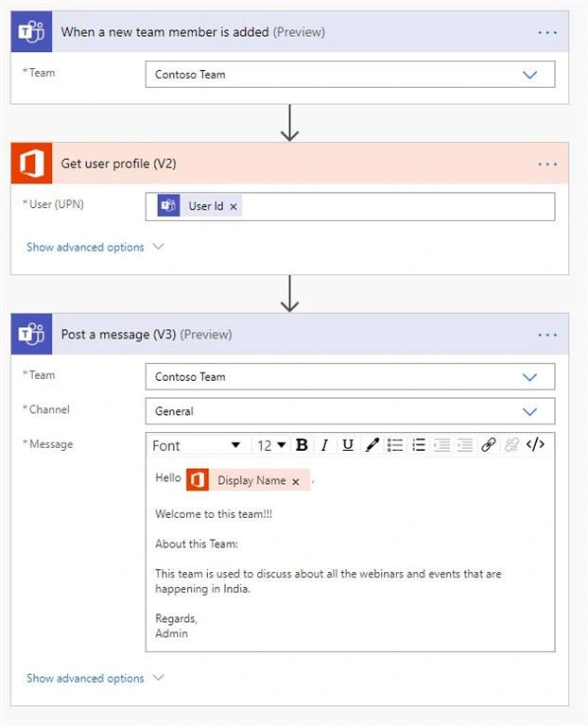Click the 'Post a message (V3)' header title
This screenshot has height=726, width=588.
pos(118,335)
